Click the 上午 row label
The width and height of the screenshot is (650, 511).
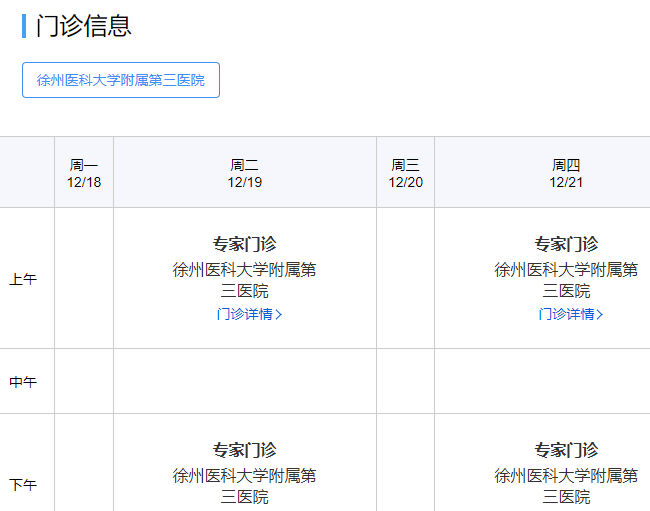pos(23,279)
